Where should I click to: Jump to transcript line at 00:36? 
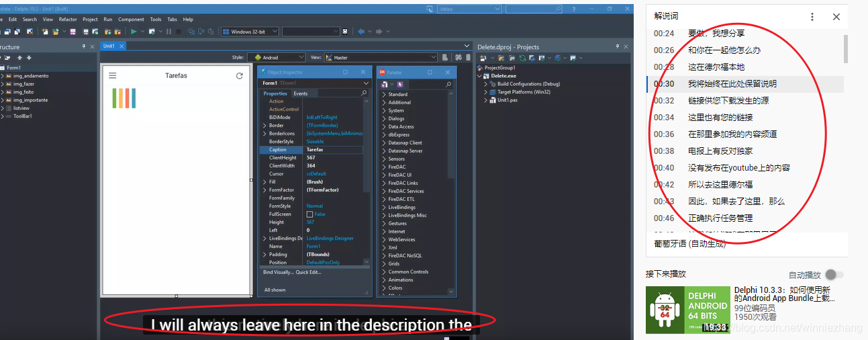click(744, 134)
